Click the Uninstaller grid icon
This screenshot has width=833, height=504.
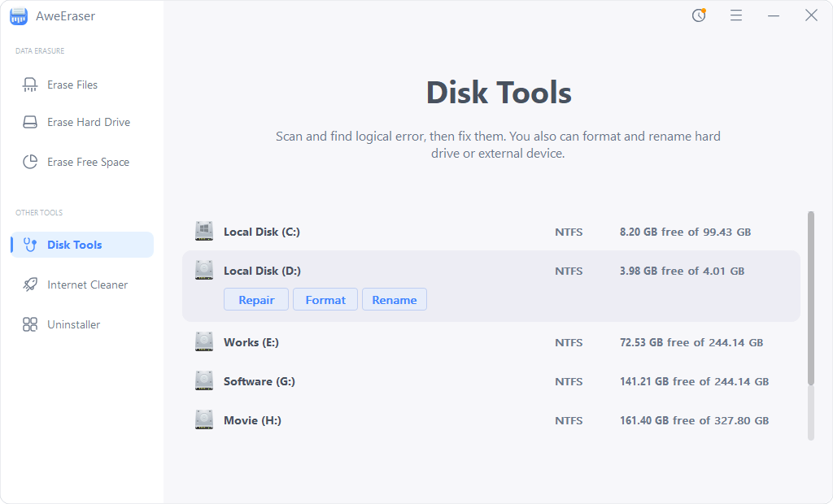click(x=30, y=324)
